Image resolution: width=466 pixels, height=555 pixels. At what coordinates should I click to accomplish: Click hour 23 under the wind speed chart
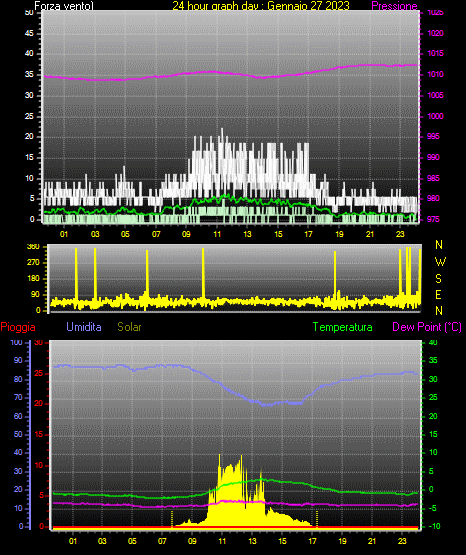400,234
